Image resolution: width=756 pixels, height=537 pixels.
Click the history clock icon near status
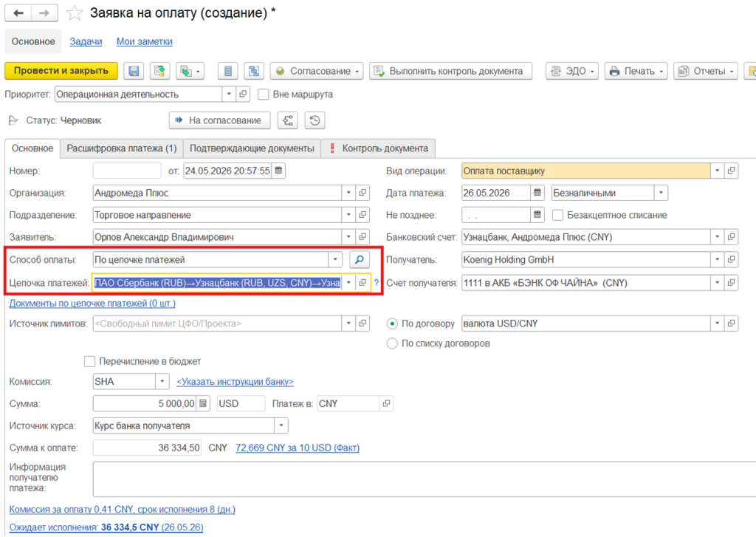click(x=315, y=120)
